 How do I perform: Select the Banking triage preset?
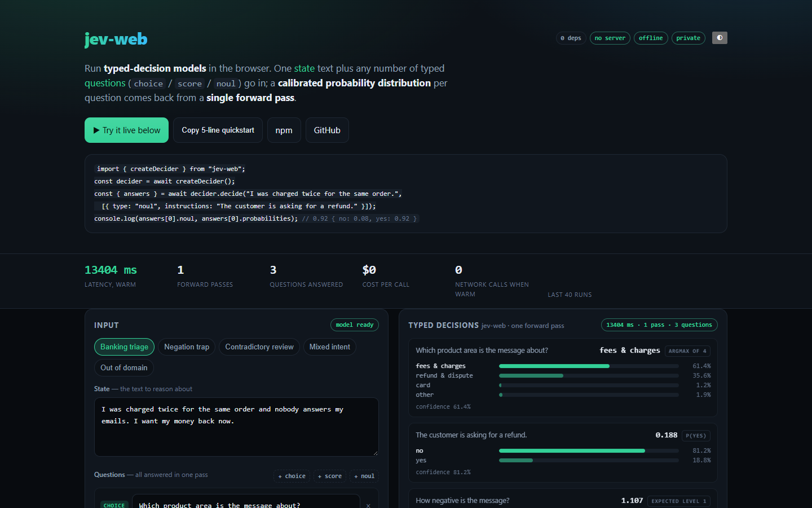[x=124, y=347]
